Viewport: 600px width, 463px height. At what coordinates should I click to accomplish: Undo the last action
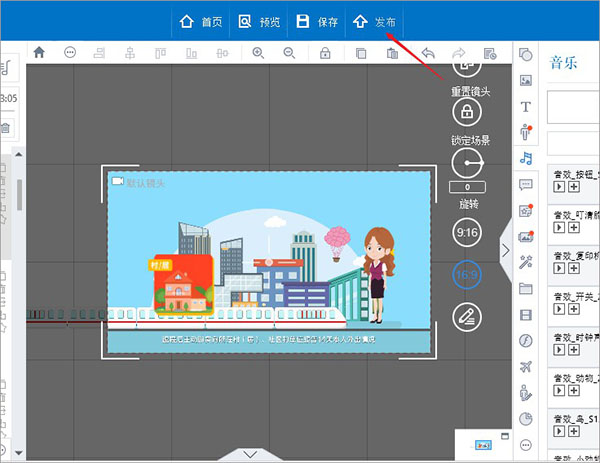click(428, 53)
